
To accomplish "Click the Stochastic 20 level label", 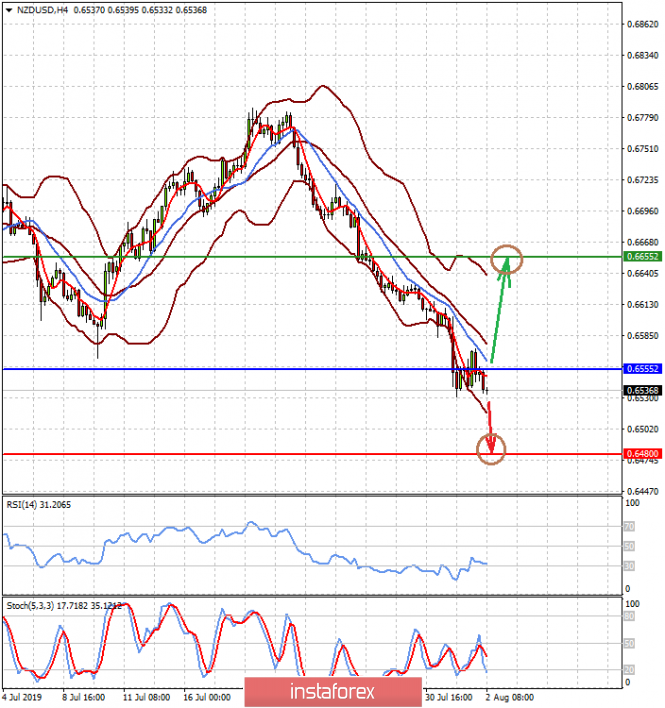I will (629, 670).
